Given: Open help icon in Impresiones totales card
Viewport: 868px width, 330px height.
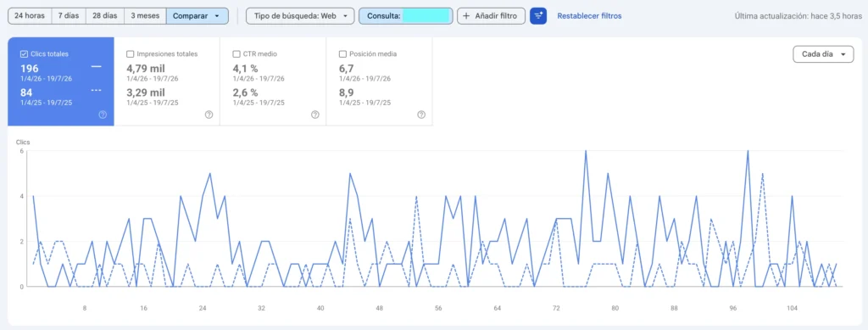Looking at the screenshot, I should click(209, 115).
